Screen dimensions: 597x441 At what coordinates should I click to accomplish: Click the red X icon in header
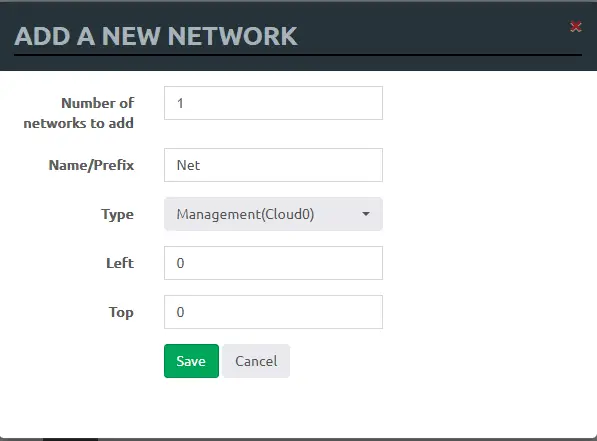pyautogui.click(x=576, y=27)
